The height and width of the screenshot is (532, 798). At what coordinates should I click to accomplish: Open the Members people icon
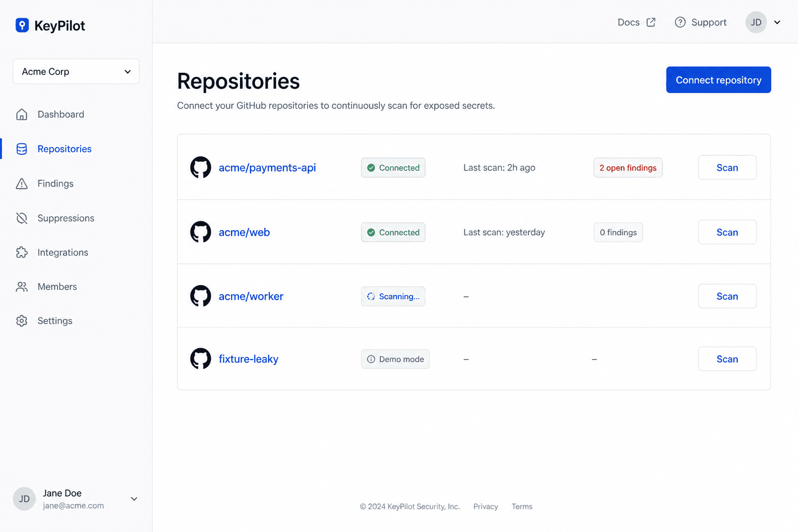[x=22, y=287]
